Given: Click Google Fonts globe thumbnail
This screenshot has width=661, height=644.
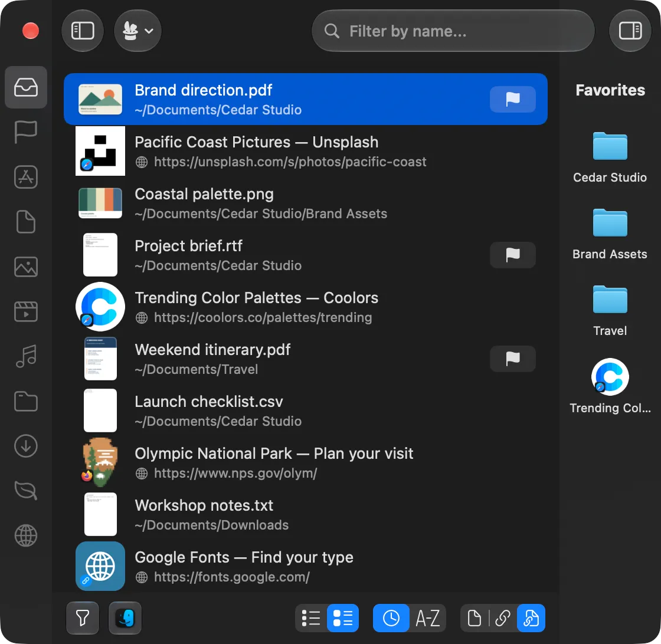Looking at the screenshot, I should point(100,566).
